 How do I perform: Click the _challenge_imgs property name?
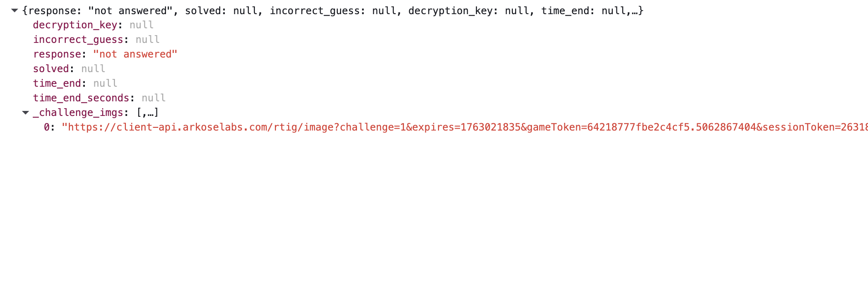point(78,113)
